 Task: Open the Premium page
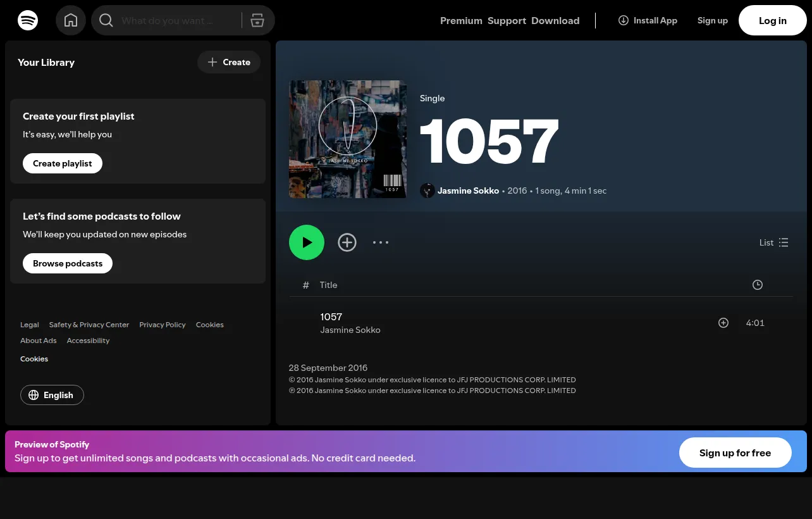click(461, 20)
